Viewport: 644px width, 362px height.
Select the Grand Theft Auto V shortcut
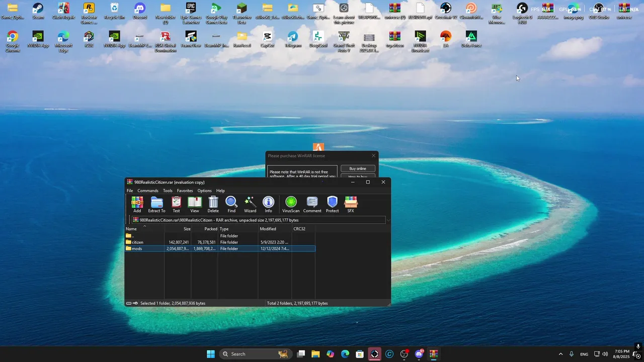coord(344,42)
